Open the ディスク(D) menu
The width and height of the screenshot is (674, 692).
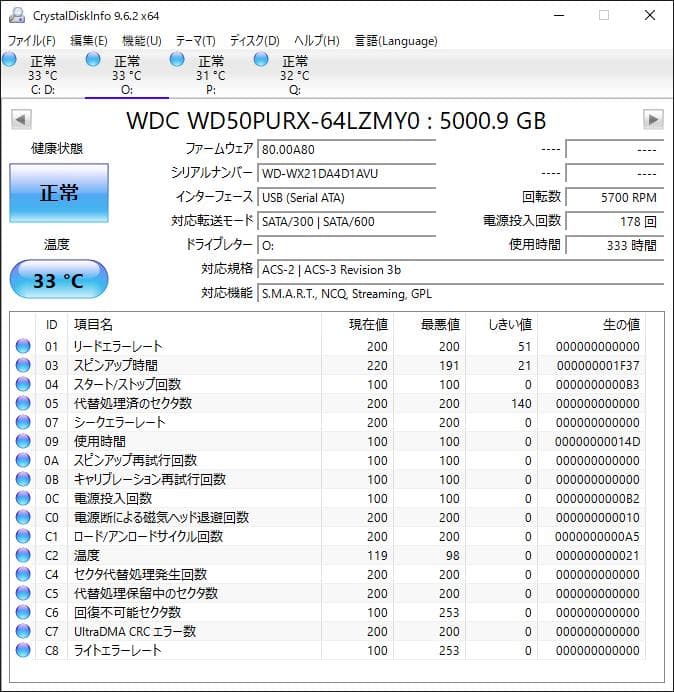(255, 41)
